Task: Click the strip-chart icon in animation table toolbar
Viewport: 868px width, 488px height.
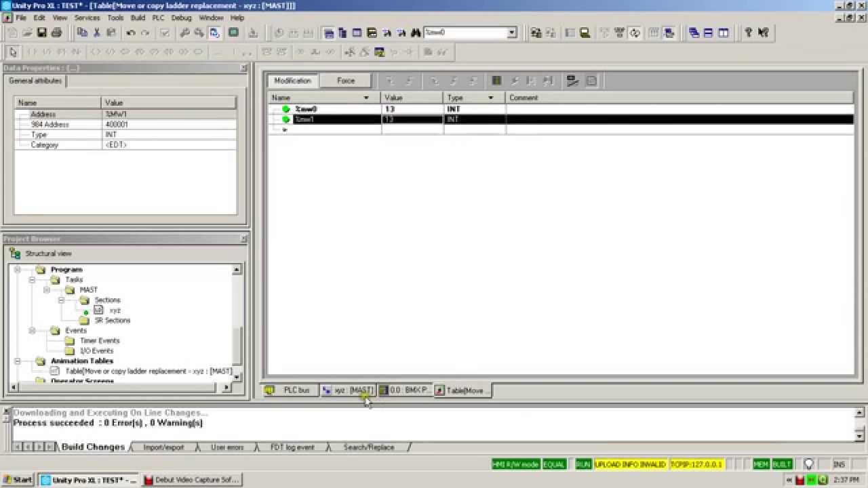Action: 573,81
